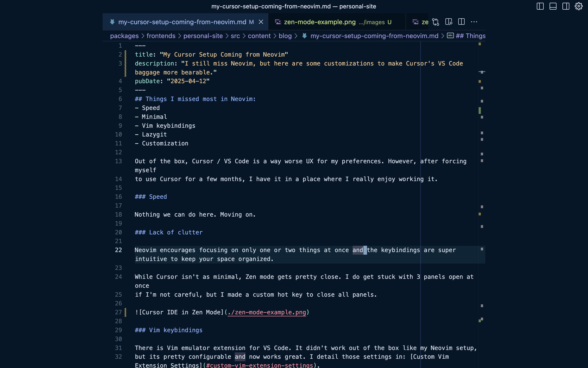
Task: Click the '.../images' path label on the png tab
Action: 372,22
